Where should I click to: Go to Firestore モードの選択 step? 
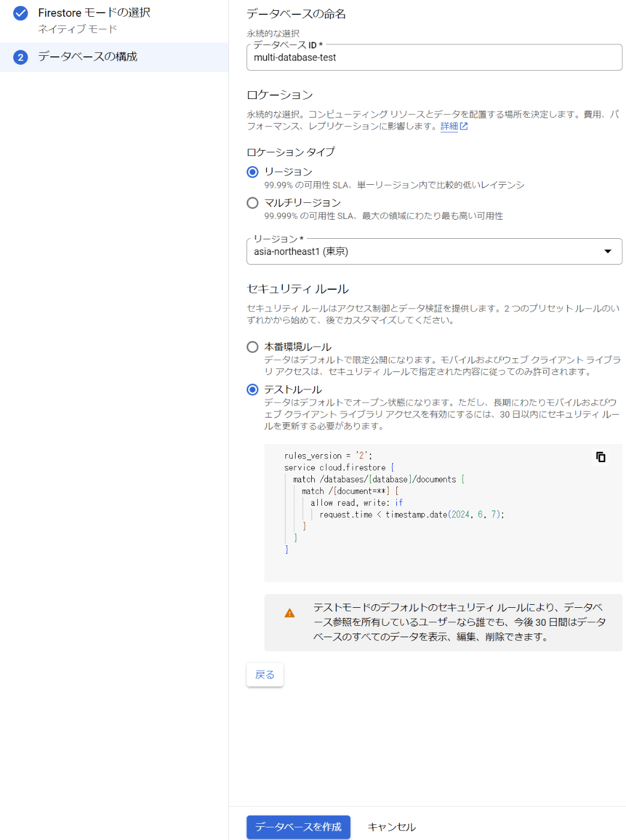click(94, 13)
